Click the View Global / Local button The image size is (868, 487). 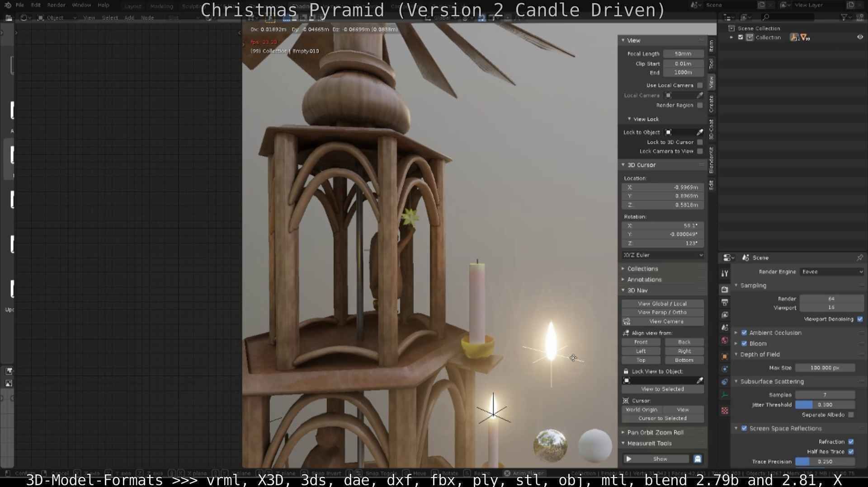coord(662,304)
